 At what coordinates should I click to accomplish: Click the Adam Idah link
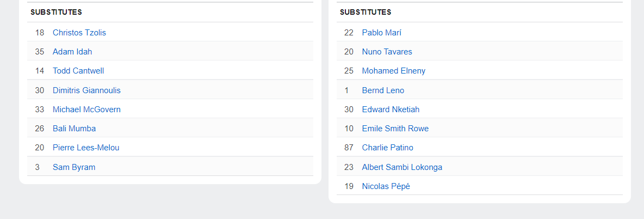72,52
